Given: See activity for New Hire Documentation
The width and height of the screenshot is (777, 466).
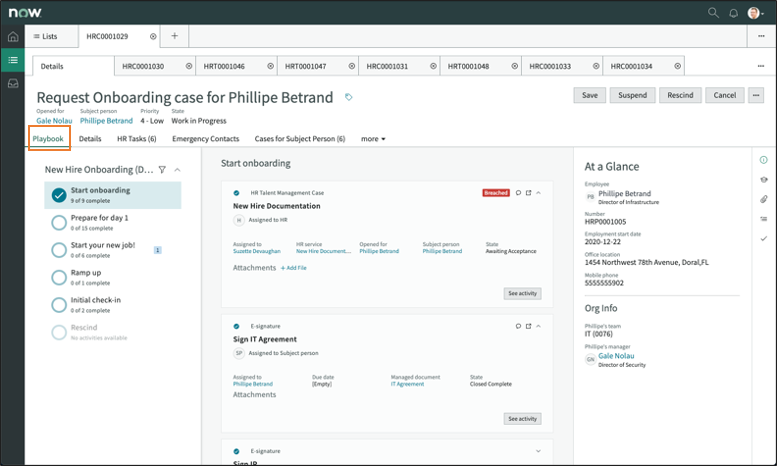Looking at the screenshot, I should [x=522, y=293].
